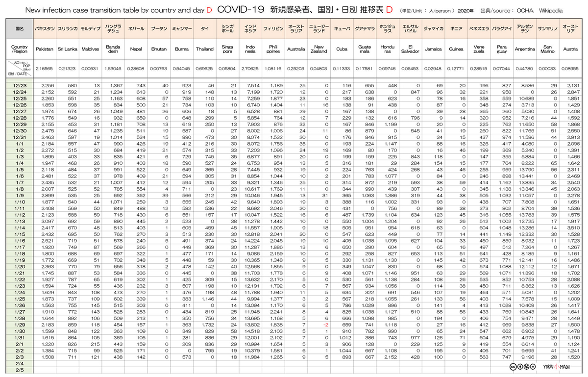Click the Japanese オーストリア header cell
Image resolution: width=588 pixels, height=377 pixels.
pos(570,29)
